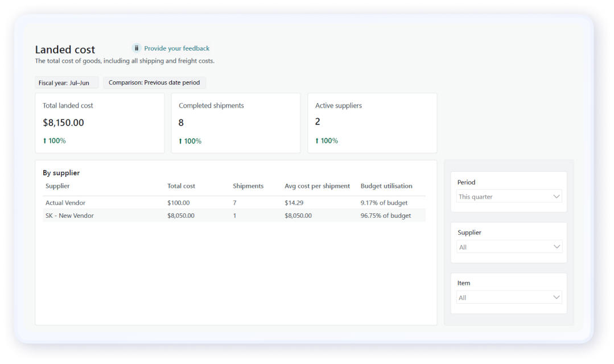The width and height of the screenshot is (614, 364).
Task: Click the up arrow in Completed shipments card
Action: (180, 141)
